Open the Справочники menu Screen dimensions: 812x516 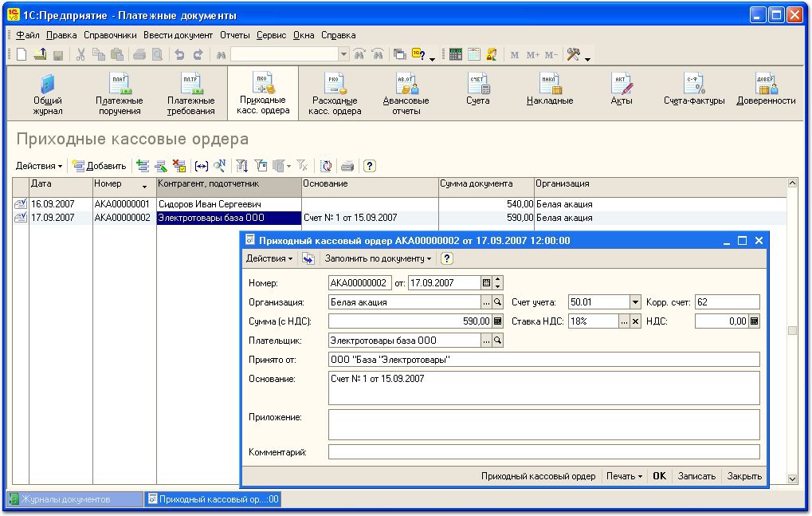(110, 35)
